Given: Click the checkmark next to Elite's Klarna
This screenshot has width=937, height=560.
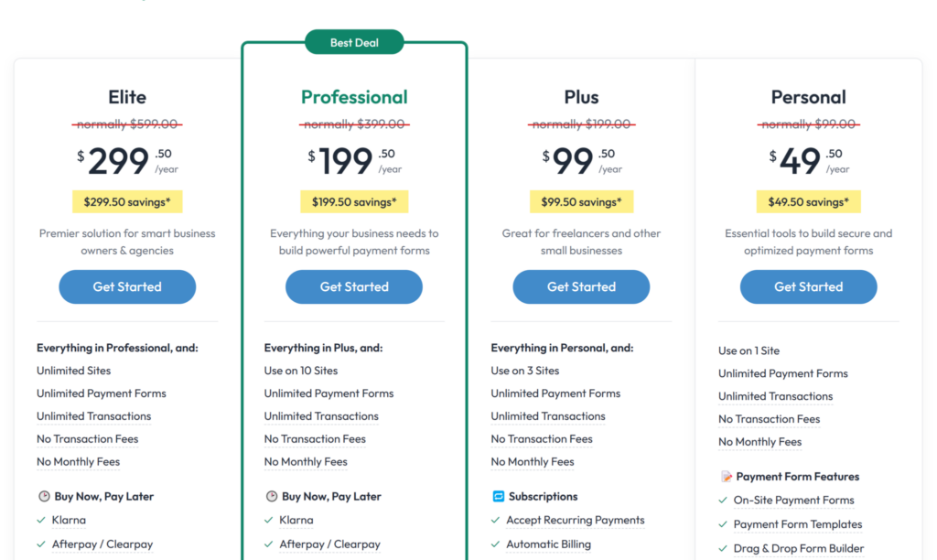Looking at the screenshot, I should pyautogui.click(x=41, y=521).
